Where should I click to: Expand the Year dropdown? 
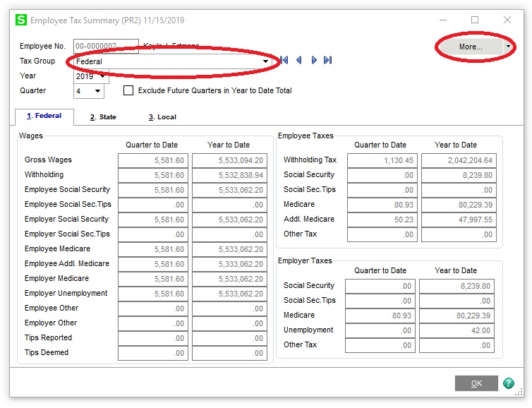(x=102, y=76)
